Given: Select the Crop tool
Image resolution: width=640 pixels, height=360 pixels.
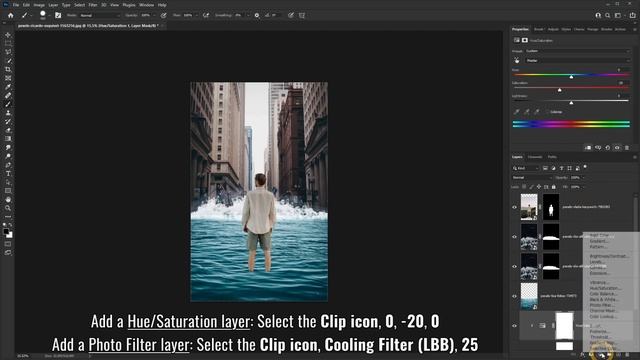Looking at the screenshot, I should click(x=8, y=69).
